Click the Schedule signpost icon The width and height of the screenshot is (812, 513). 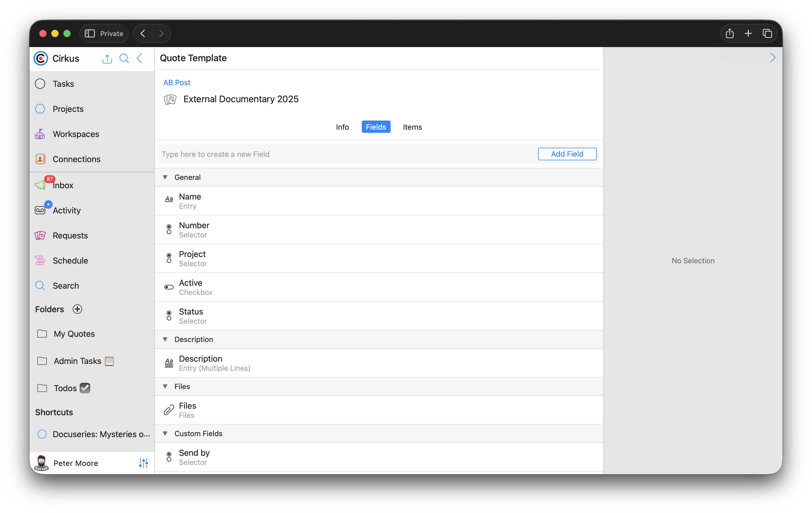[x=40, y=260]
